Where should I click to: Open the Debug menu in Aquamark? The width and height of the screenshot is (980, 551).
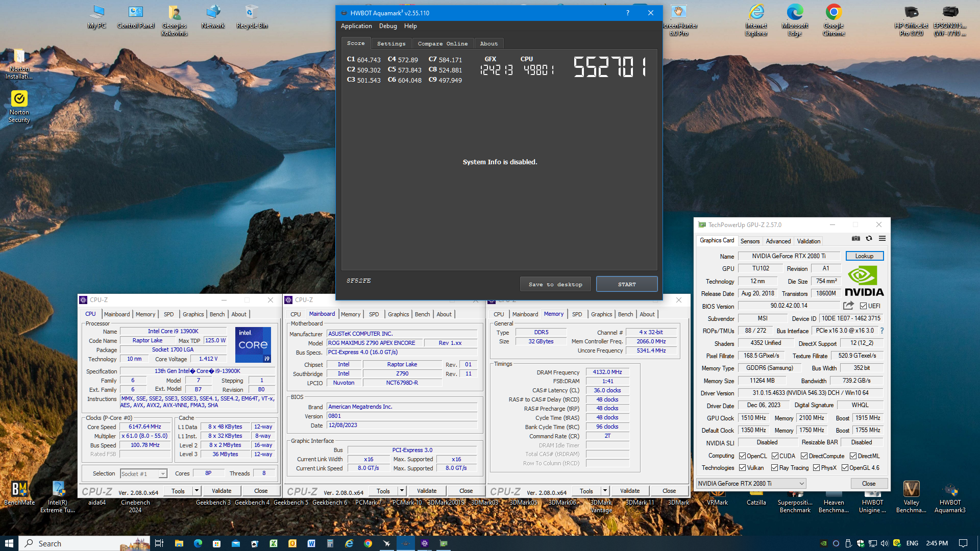coord(388,26)
